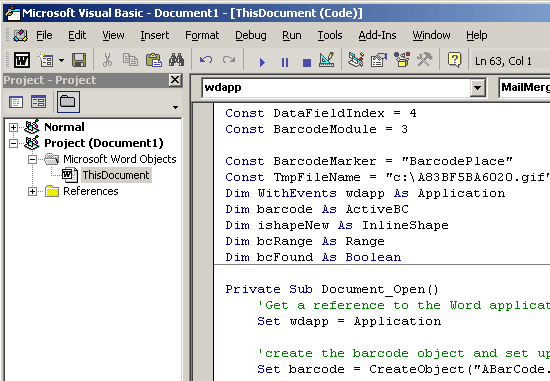Click the Dim barcode As ActiveBC line
550x381 pixels.
coord(317,209)
